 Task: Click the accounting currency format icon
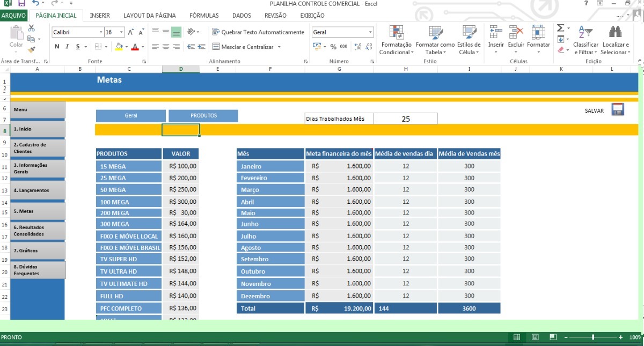point(317,47)
